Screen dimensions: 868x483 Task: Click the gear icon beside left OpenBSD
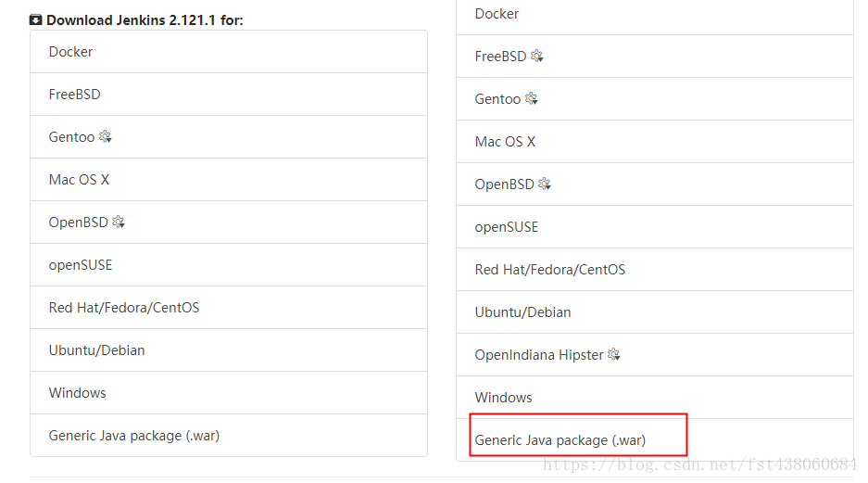pyautogui.click(x=119, y=222)
